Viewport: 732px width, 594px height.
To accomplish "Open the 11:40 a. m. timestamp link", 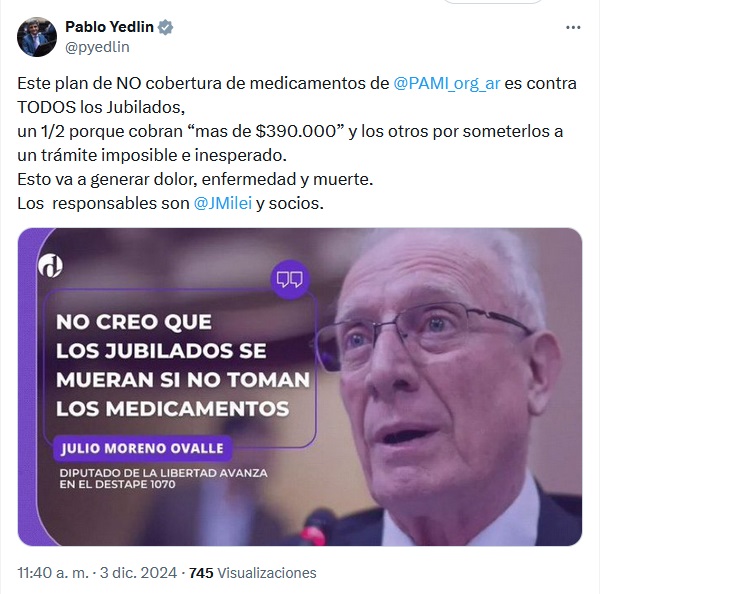I will coord(53,573).
